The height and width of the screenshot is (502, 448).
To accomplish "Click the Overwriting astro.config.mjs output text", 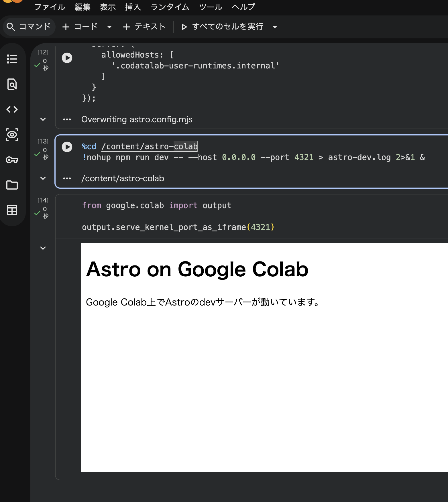I will tap(137, 119).
